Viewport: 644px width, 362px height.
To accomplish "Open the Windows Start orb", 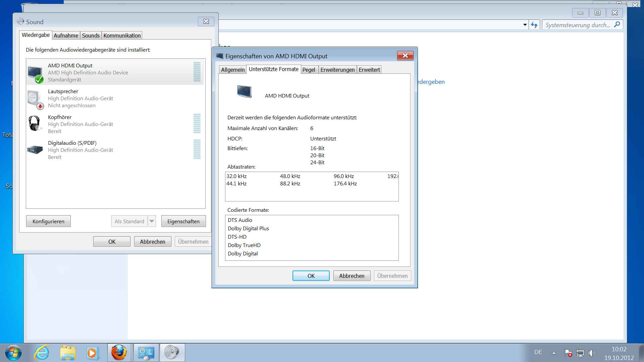I will 13,353.
